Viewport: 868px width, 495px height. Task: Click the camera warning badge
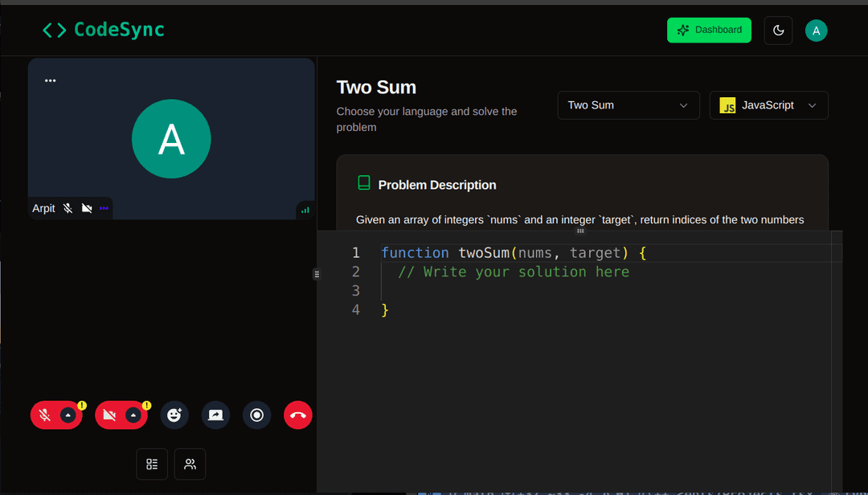(147, 406)
